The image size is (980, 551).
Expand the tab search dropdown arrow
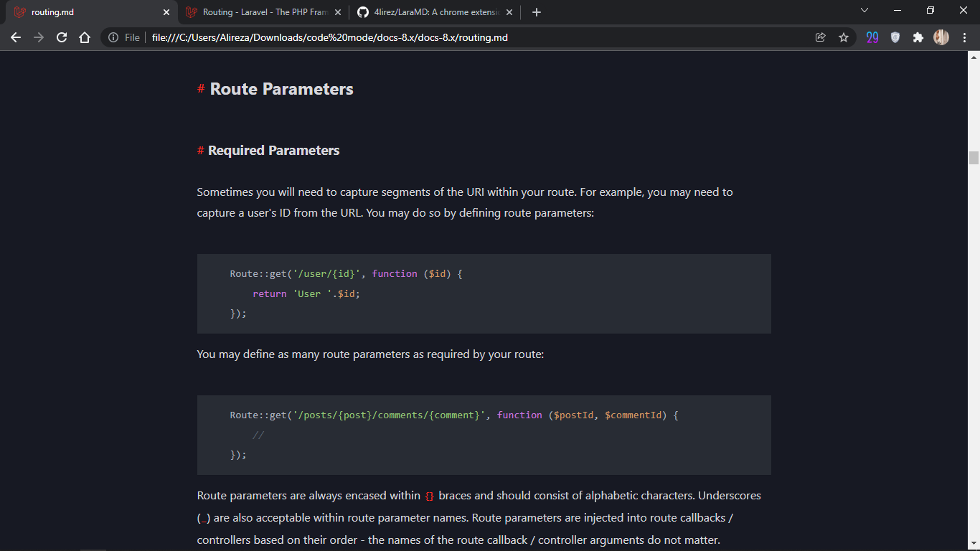pyautogui.click(x=864, y=11)
